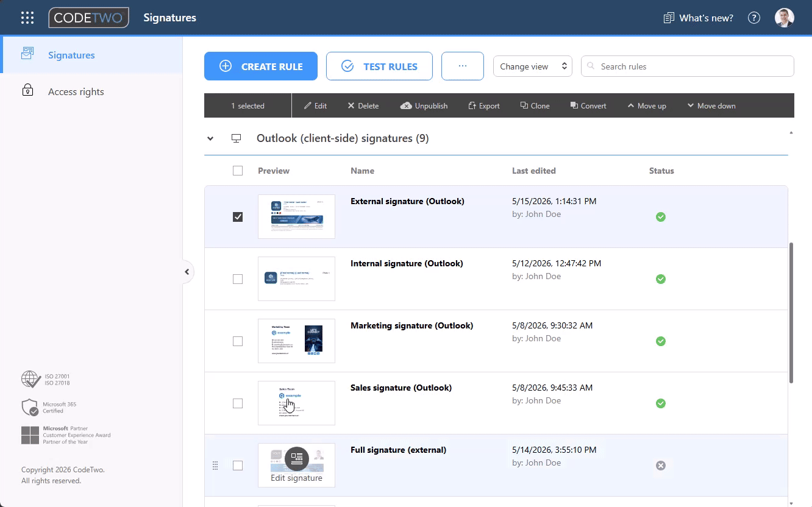Image resolution: width=812 pixels, height=507 pixels.
Task: Click the Last edited column header
Action: click(x=534, y=171)
